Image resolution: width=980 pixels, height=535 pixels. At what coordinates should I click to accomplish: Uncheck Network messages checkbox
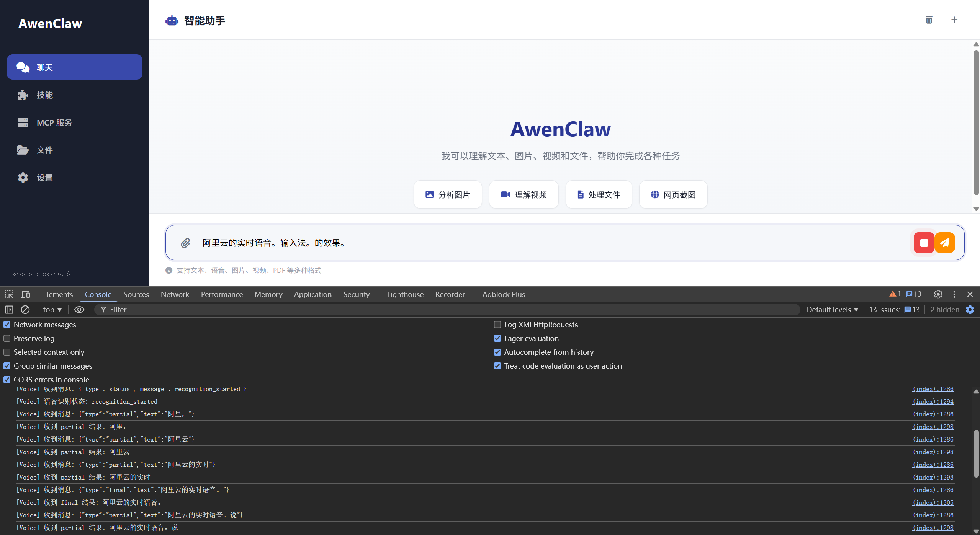tap(7, 325)
